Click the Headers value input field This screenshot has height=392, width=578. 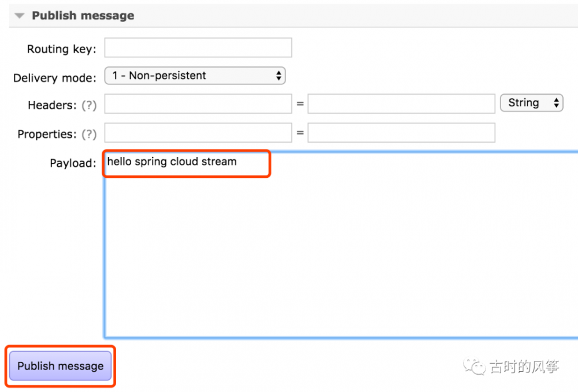point(401,104)
